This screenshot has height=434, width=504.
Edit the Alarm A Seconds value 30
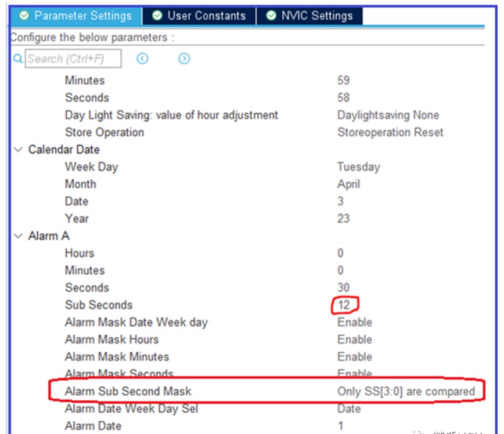(x=343, y=288)
